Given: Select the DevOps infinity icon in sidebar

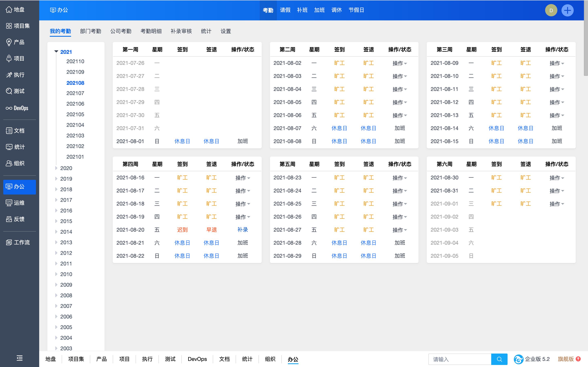Looking at the screenshot, I should coord(9,108).
